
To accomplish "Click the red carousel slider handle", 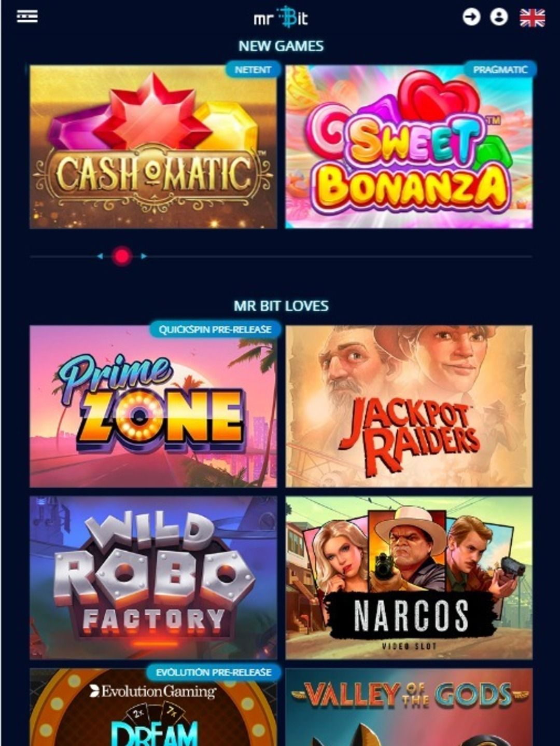I will click(122, 256).
